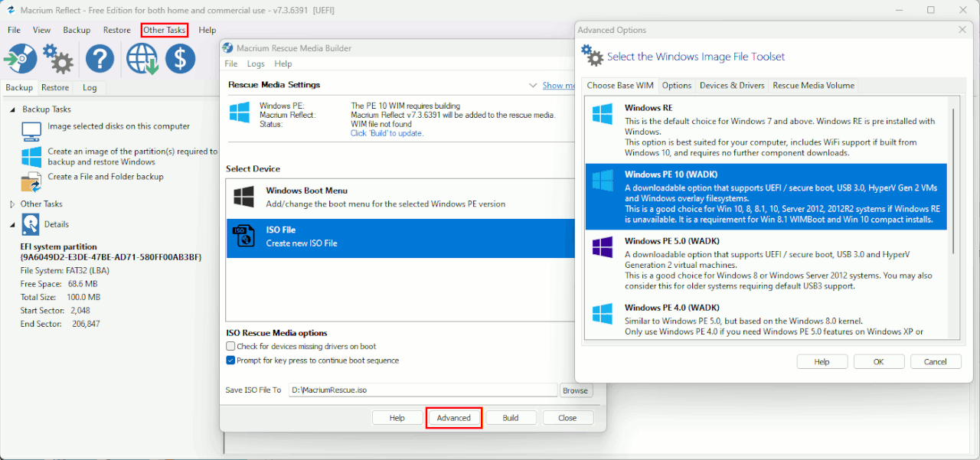The height and width of the screenshot is (460, 980).
Task: Click the Save ISO File To field
Action: 423,390
